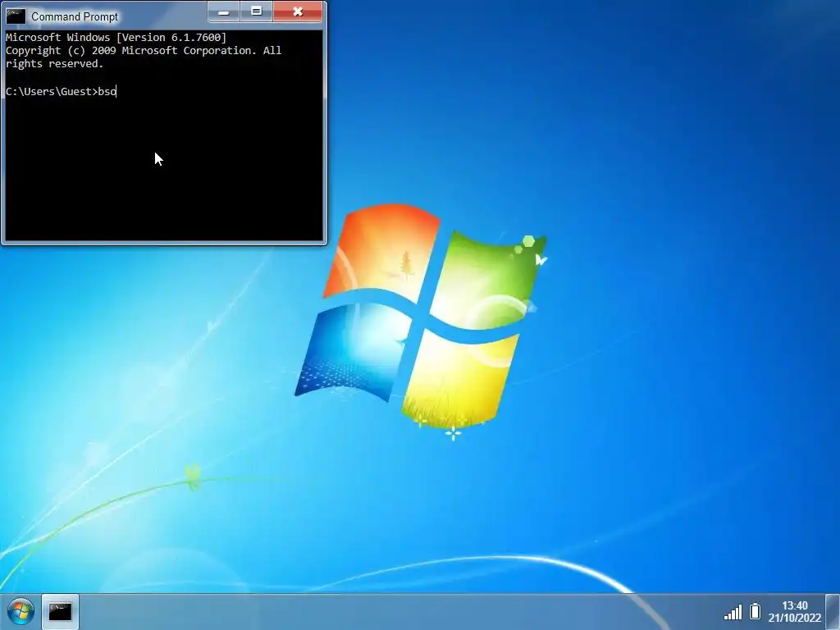Close the Command Prompt window

point(298,11)
